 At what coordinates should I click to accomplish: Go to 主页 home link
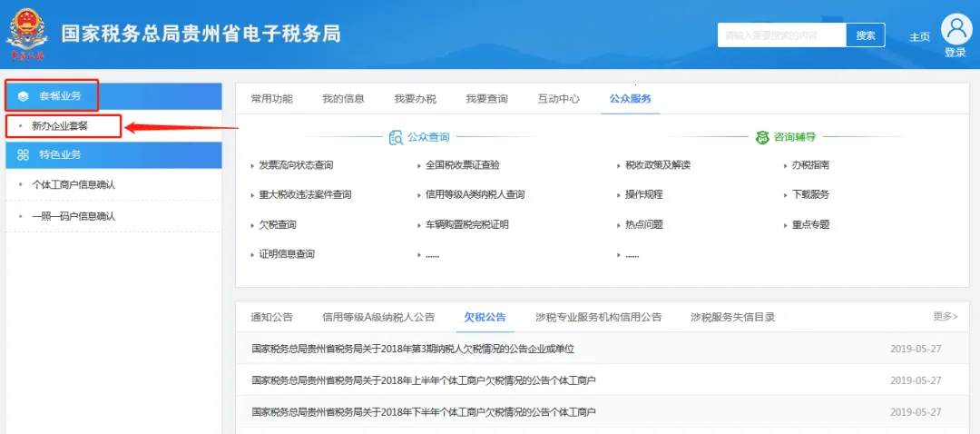tap(919, 37)
